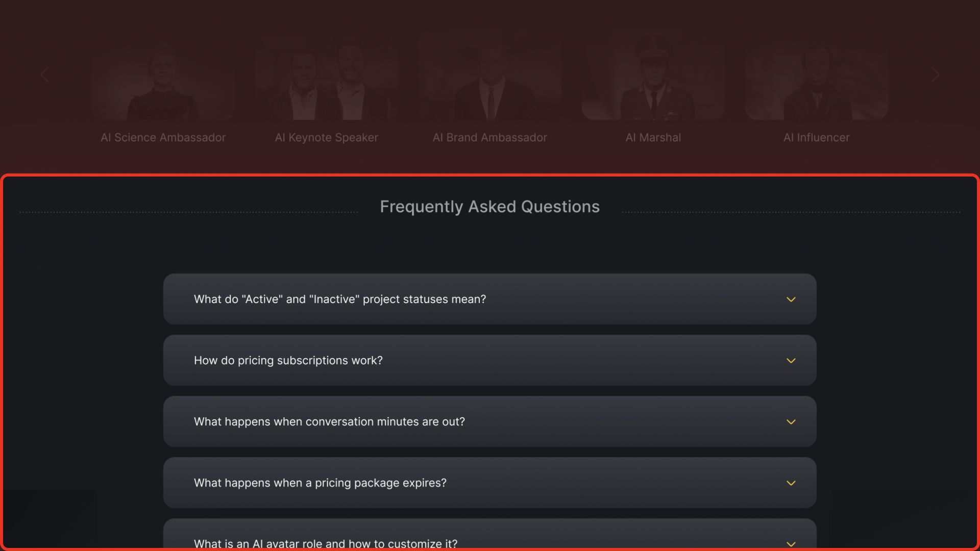Click chevron for pricing package expires
Viewport: 980px width, 551px height.
(791, 483)
